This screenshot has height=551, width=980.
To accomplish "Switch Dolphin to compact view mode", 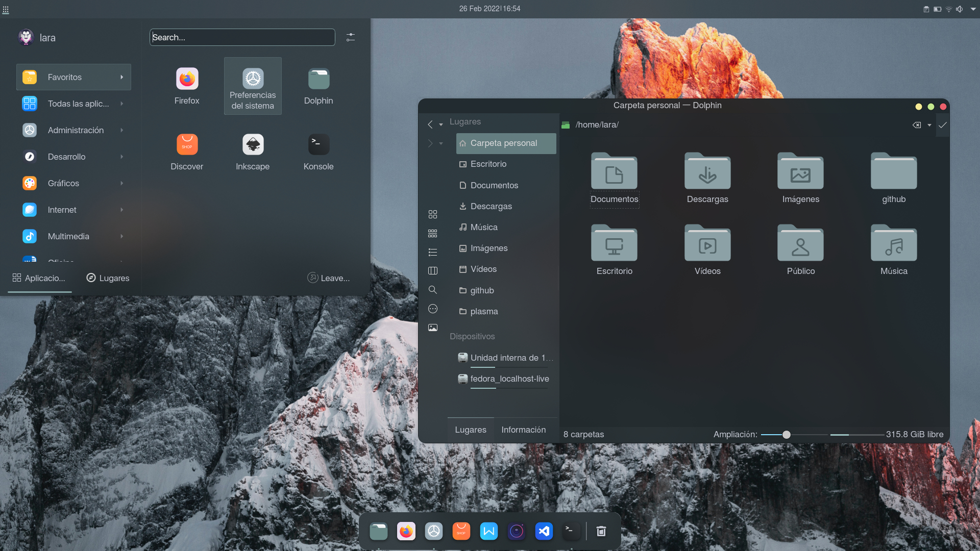I will point(433,233).
